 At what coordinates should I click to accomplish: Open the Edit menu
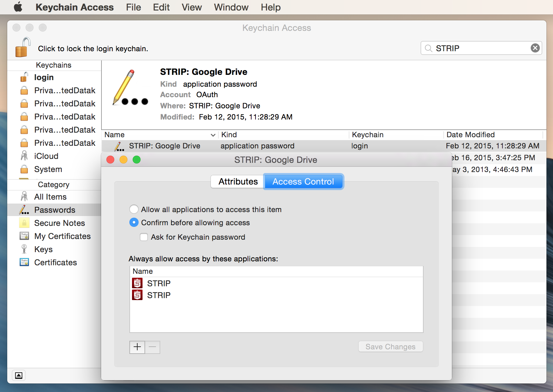coord(161,7)
